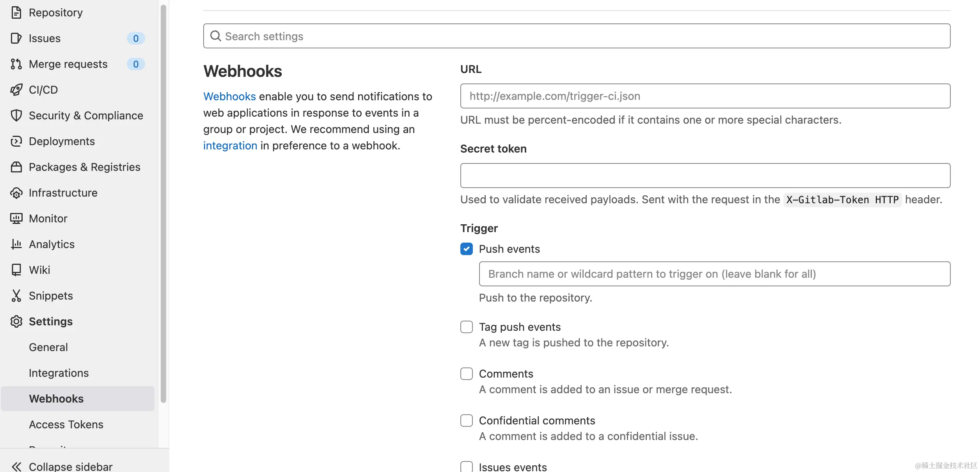Click the Snippets scissors icon
This screenshot has height=472, width=980.
(16, 296)
